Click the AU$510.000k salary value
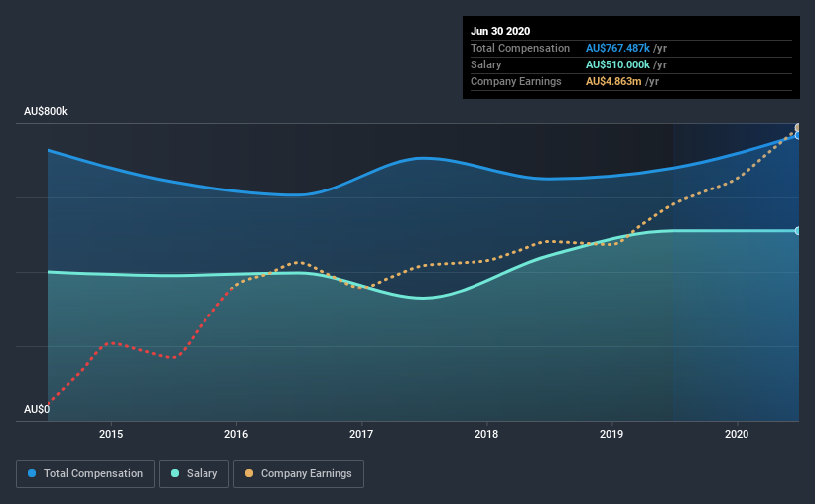 617,64
